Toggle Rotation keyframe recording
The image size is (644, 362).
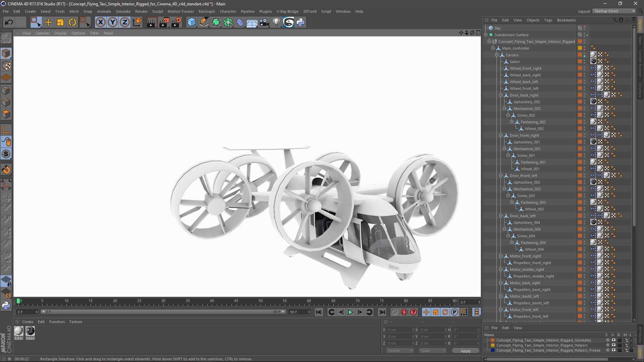click(445, 312)
